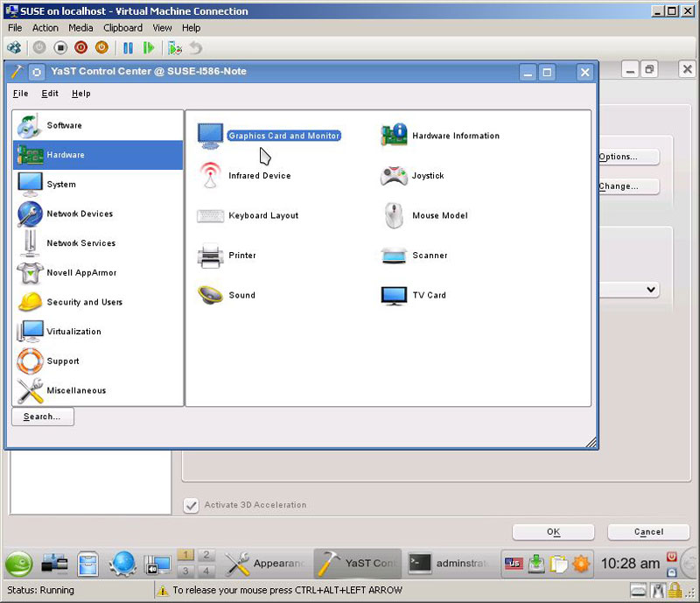This screenshot has width=700, height=603.
Task: Open Graphics Card and Monitor module
Action: pos(269,136)
